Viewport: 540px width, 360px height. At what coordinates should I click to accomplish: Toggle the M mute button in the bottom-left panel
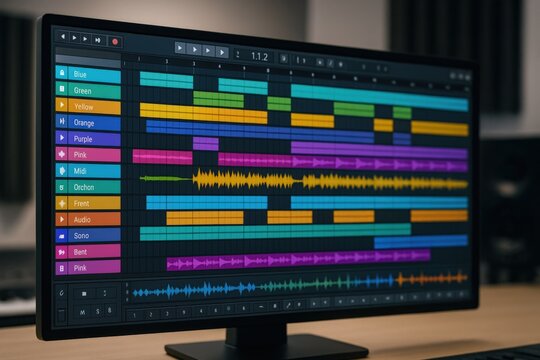83,312
